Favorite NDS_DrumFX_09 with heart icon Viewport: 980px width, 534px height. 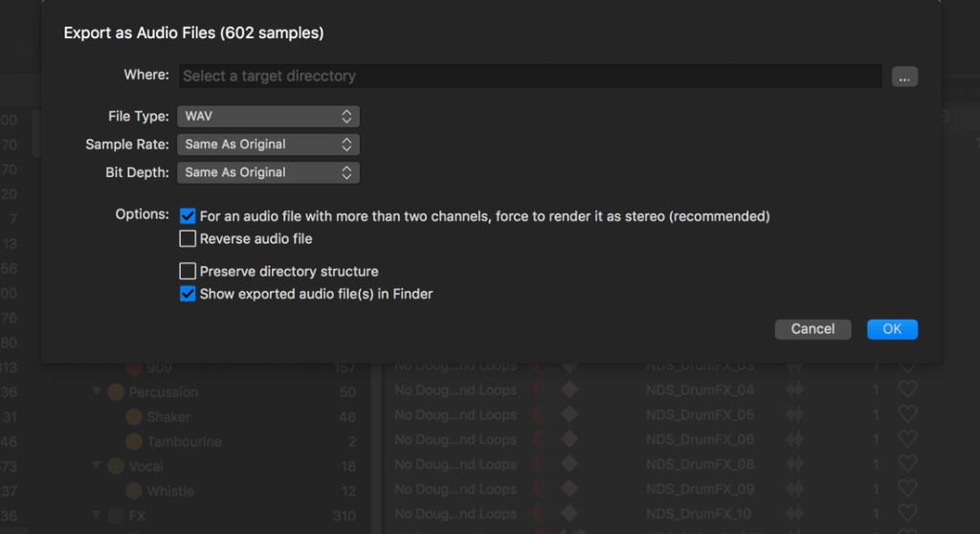pyautogui.click(x=907, y=488)
